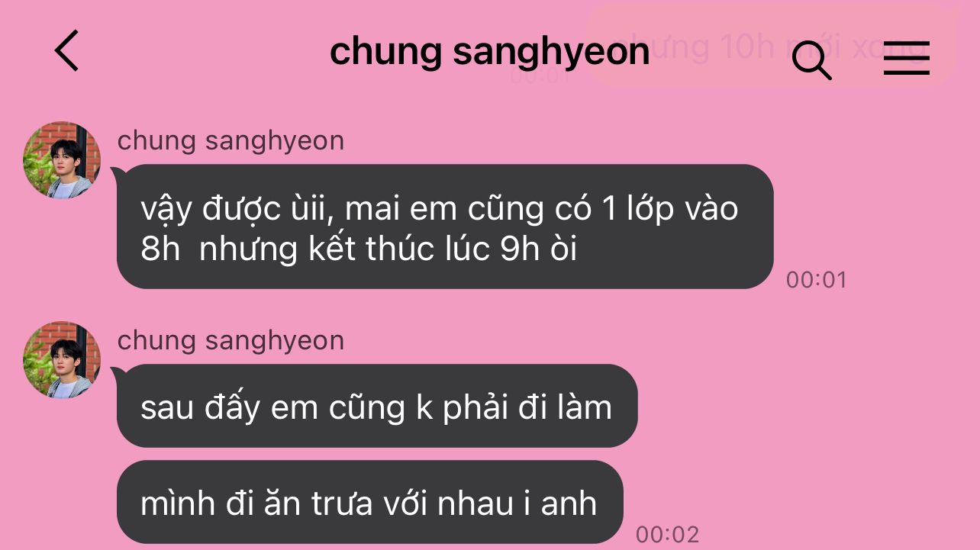Select sender name above 'vậy được ùii' message

[x=230, y=140]
